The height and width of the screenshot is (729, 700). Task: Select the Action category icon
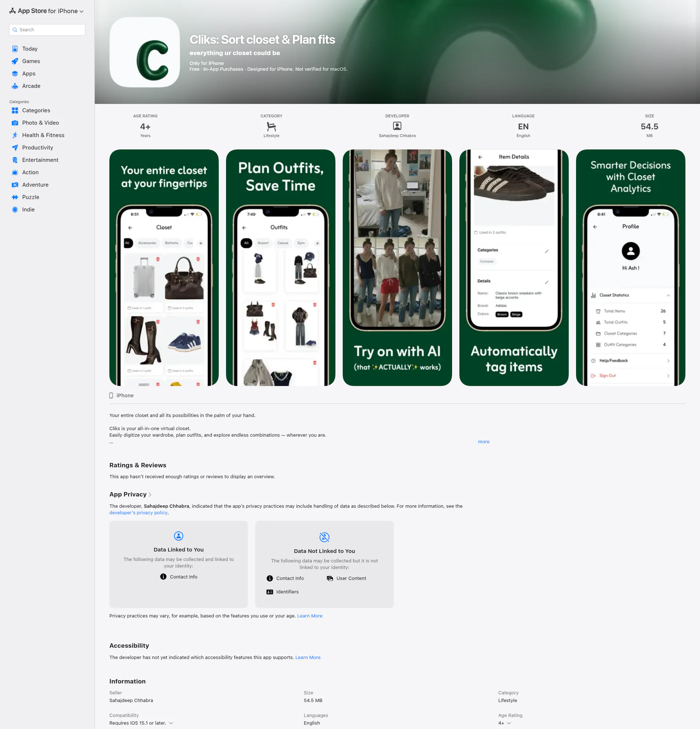pos(15,172)
